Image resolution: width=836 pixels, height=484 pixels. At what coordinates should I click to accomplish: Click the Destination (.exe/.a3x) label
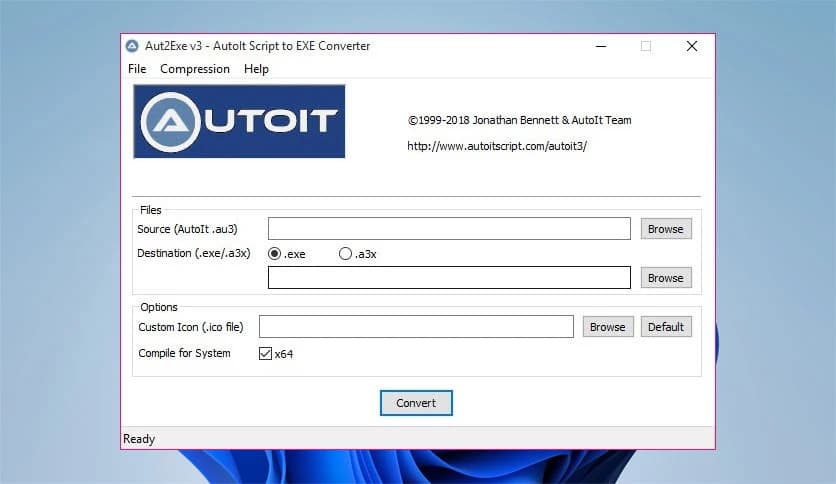(194, 253)
